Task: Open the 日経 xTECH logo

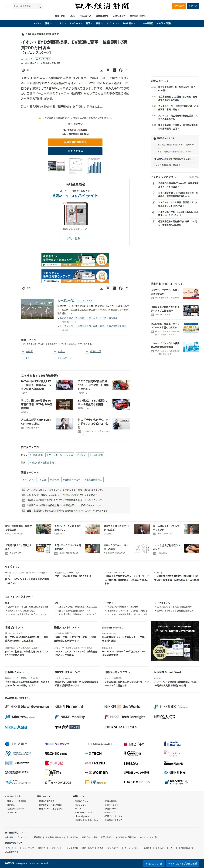Action: pos(93,753)
